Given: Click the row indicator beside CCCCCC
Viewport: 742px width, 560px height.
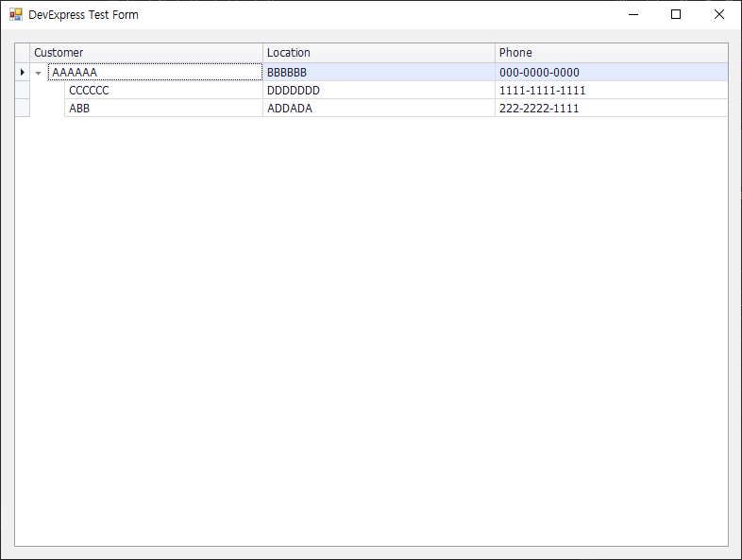Looking at the screenshot, I should click(x=23, y=90).
